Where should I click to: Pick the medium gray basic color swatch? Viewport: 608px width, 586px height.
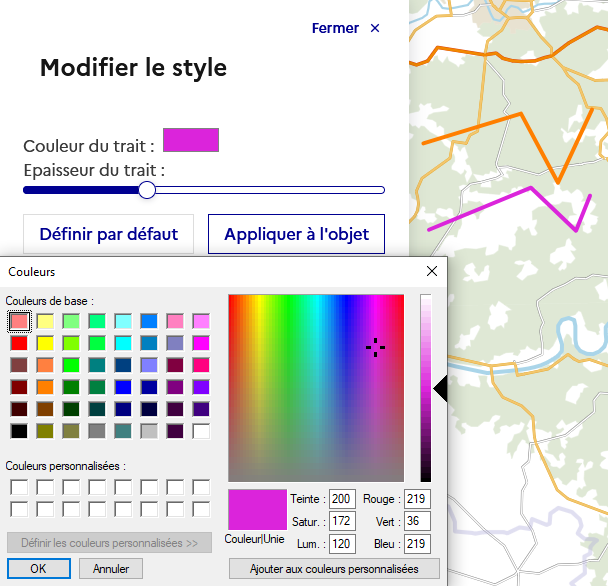[97, 431]
